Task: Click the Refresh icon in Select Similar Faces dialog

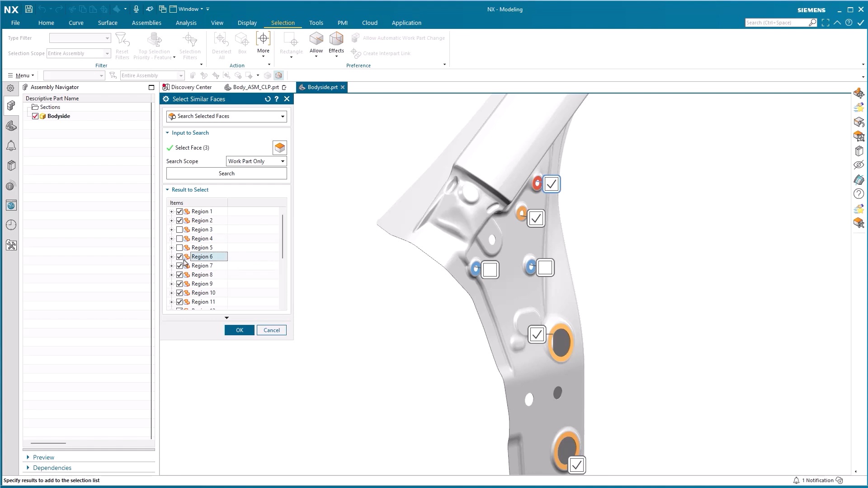Action: click(268, 99)
